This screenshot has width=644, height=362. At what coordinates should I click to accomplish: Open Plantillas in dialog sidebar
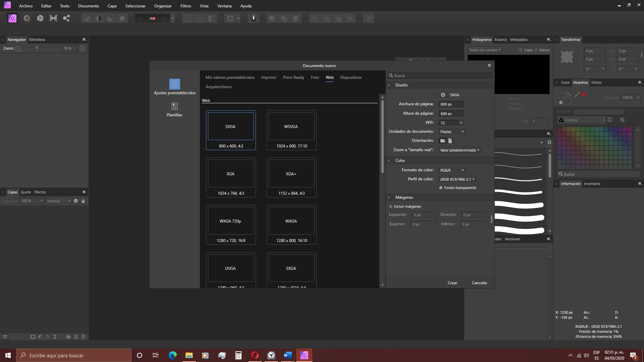(x=174, y=109)
